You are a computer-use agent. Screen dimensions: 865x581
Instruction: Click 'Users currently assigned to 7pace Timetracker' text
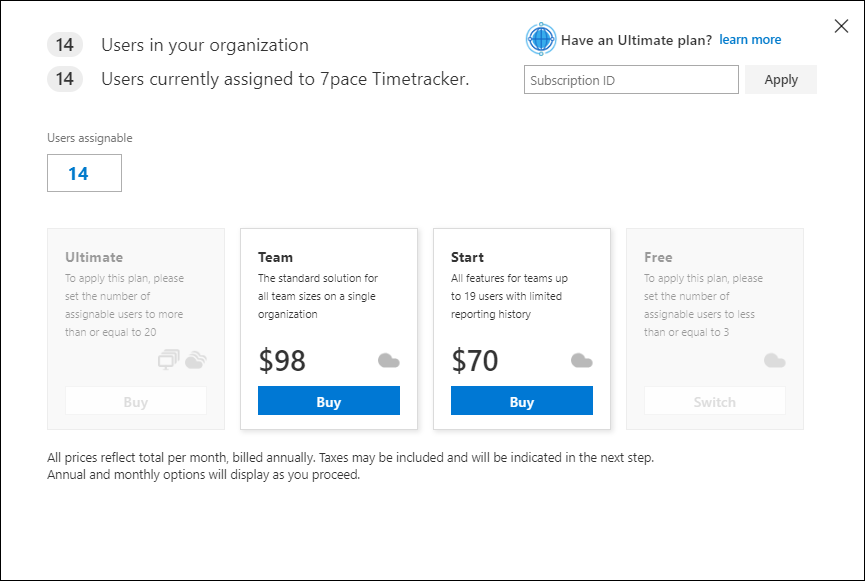[x=285, y=79]
